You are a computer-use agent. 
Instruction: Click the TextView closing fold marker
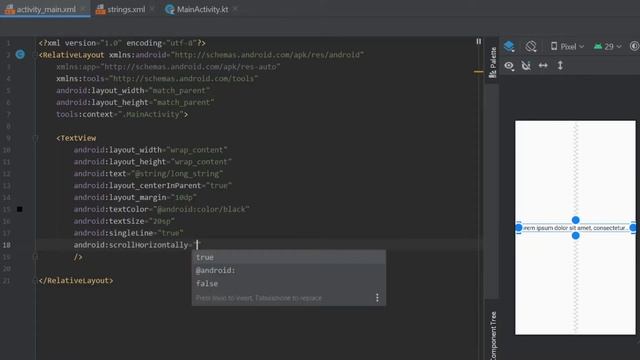[x=35, y=257]
